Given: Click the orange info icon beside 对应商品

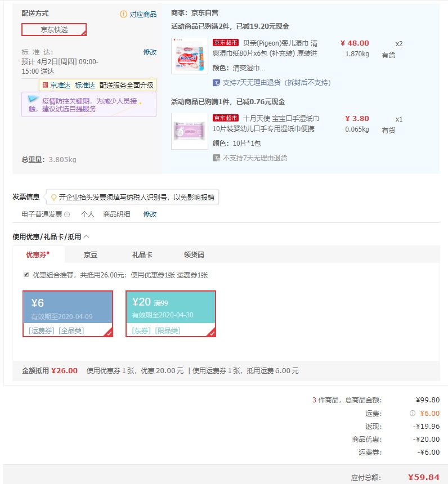Looking at the screenshot, I should click(x=123, y=14).
